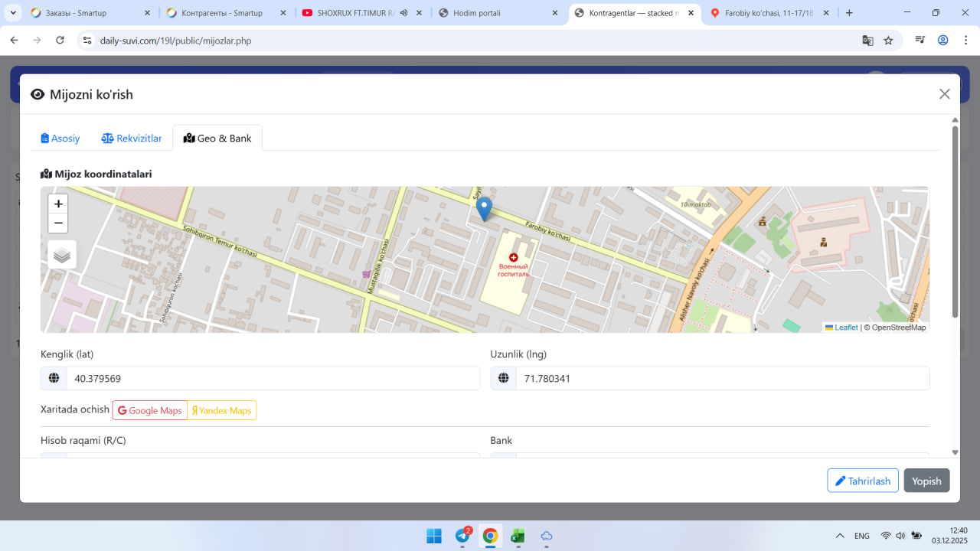Viewport: 980px width, 551px height.
Task: Click the globe icon beside latitude field
Action: [x=54, y=378]
